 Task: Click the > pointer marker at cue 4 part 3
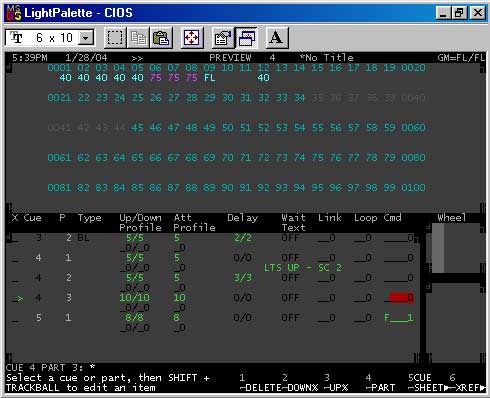(20, 298)
